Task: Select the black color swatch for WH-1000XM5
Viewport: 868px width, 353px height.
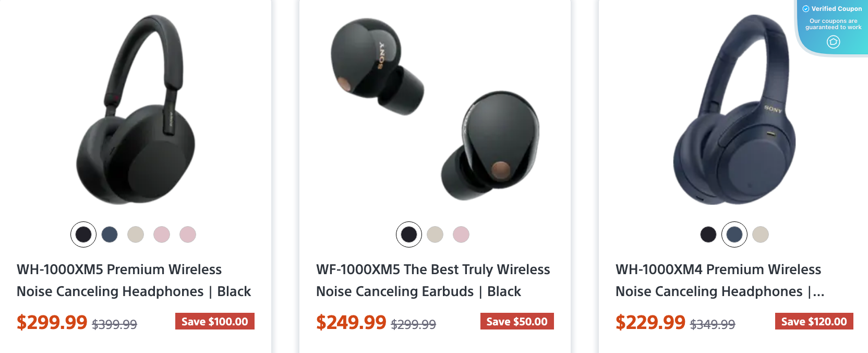Action: pos(83,234)
